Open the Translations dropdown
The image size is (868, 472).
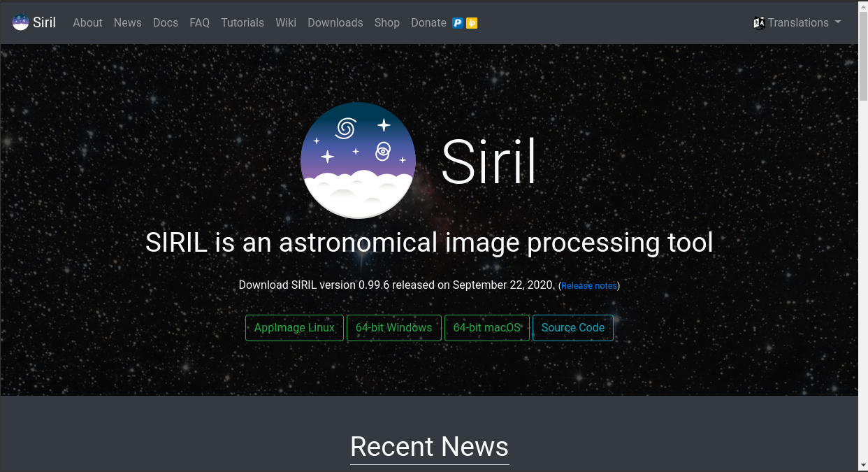(x=797, y=22)
